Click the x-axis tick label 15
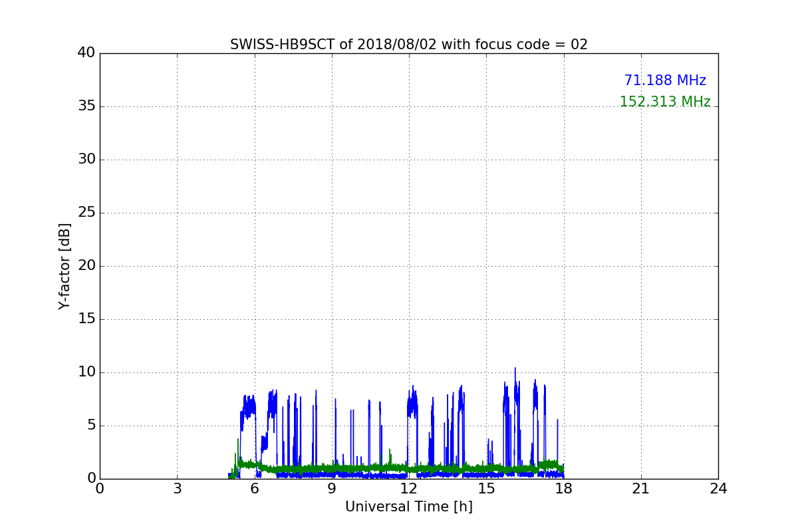 pyautogui.click(x=486, y=489)
